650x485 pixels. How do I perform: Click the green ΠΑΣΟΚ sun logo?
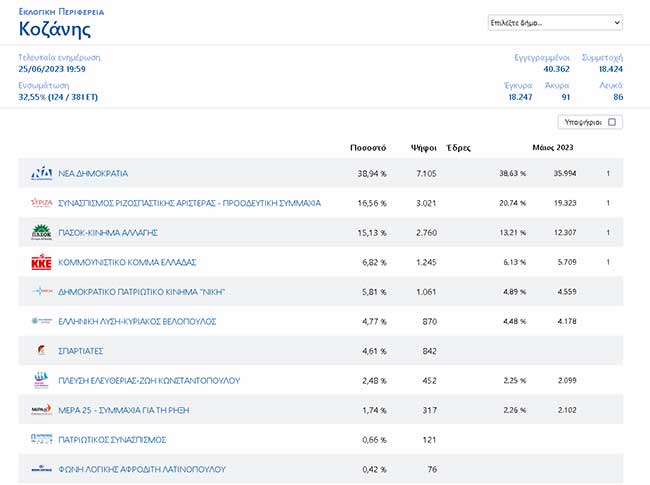click(x=42, y=232)
